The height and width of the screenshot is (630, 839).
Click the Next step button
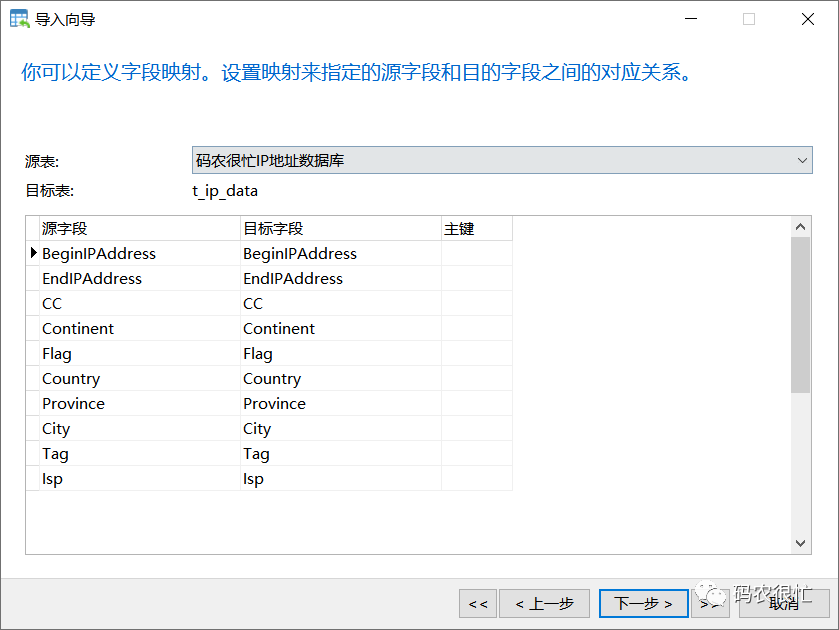point(643,604)
